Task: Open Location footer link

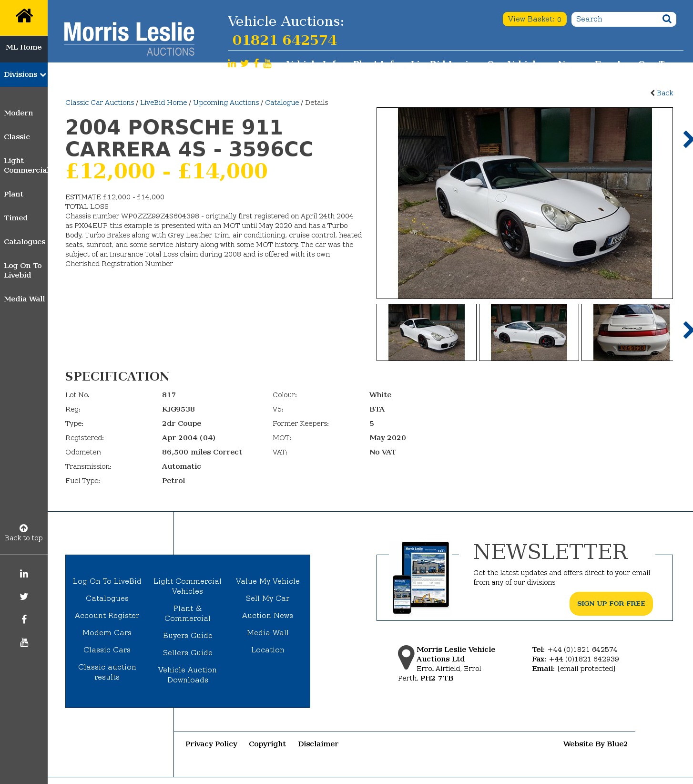Action: [268, 650]
